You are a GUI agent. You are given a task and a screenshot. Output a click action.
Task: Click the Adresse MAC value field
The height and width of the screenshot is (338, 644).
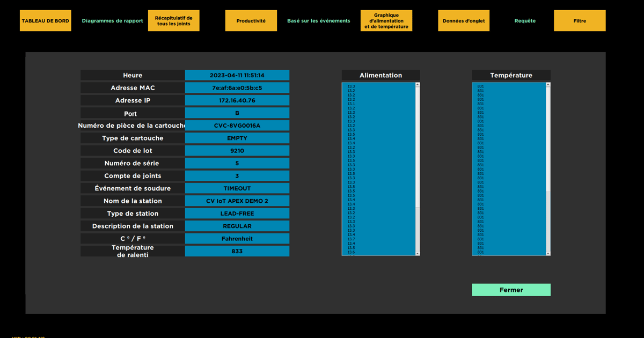click(x=237, y=88)
